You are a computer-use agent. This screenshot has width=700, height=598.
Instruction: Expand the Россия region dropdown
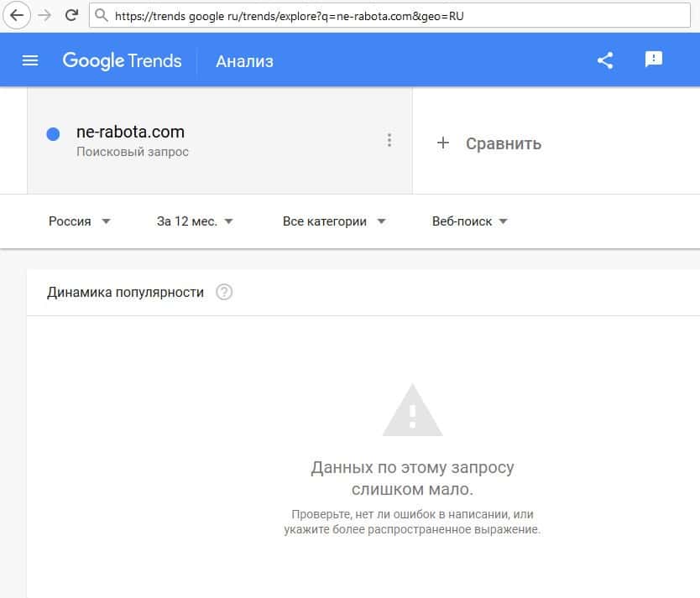(79, 221)
